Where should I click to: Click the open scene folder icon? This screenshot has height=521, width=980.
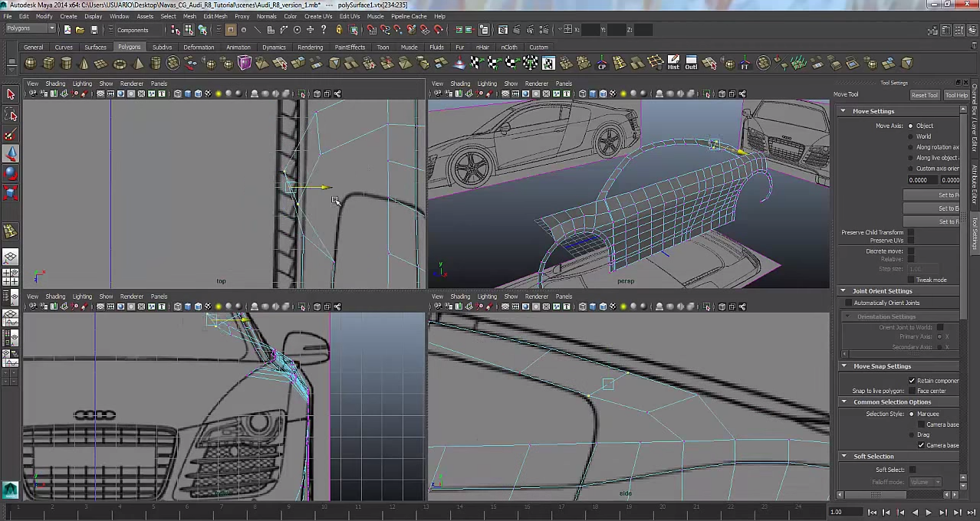point(80,30)
